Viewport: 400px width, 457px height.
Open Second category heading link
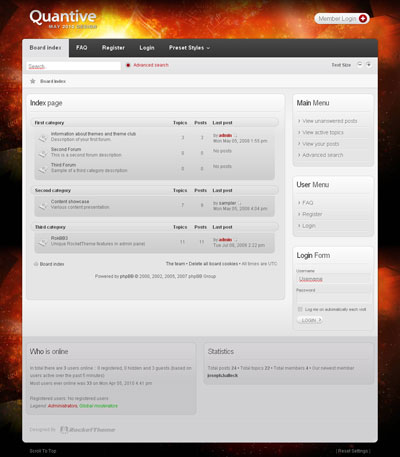pos(53,190)
